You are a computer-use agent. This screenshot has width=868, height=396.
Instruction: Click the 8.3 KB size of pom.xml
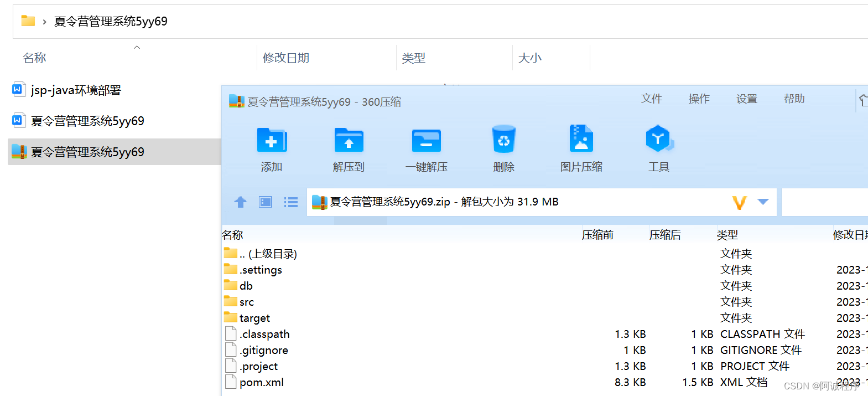(630, 382)
